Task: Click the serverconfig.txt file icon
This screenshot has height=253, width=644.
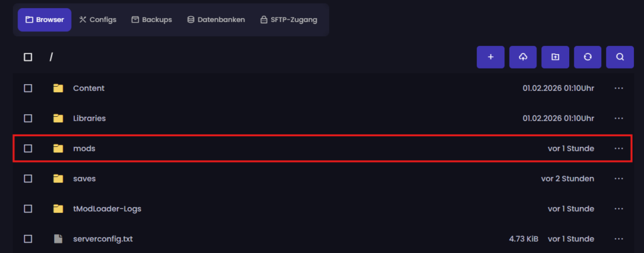Action: pyautogui.click(x=58, y=239)
